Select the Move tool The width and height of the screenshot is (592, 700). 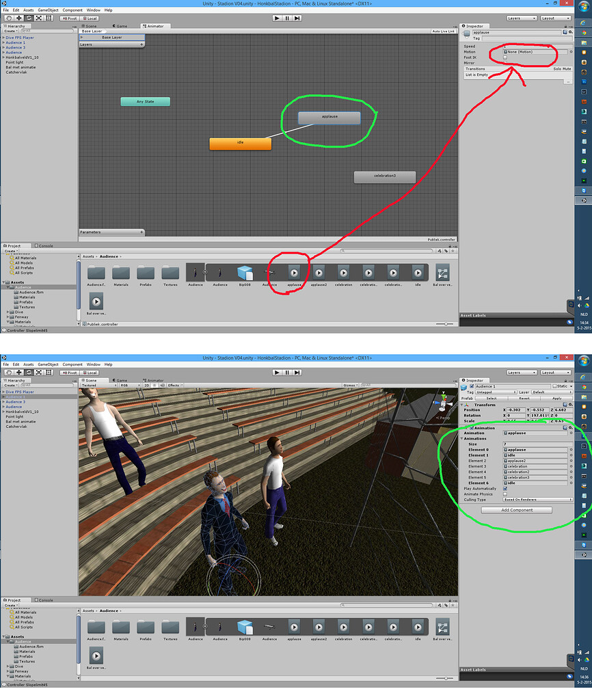(x=19, y=18)
